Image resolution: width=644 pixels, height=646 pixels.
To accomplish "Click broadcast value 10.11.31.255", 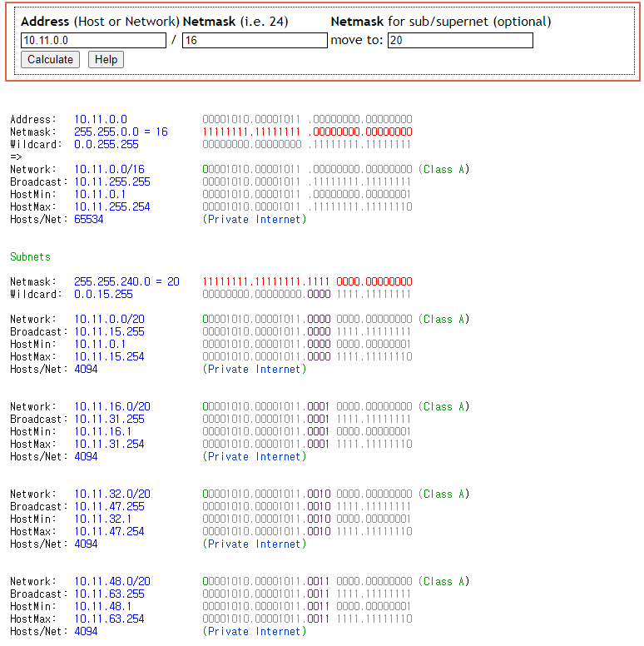I will click(109, 419).
